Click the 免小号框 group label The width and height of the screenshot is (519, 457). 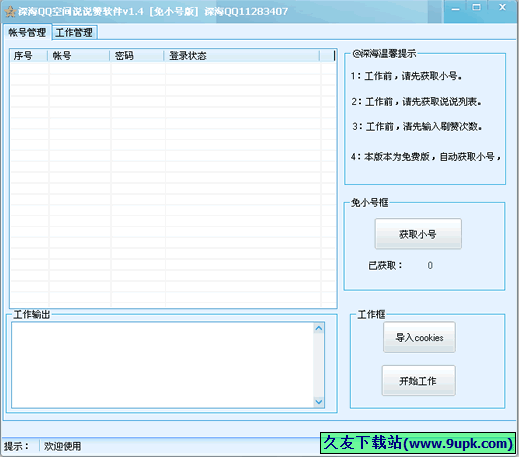(370, 202)
